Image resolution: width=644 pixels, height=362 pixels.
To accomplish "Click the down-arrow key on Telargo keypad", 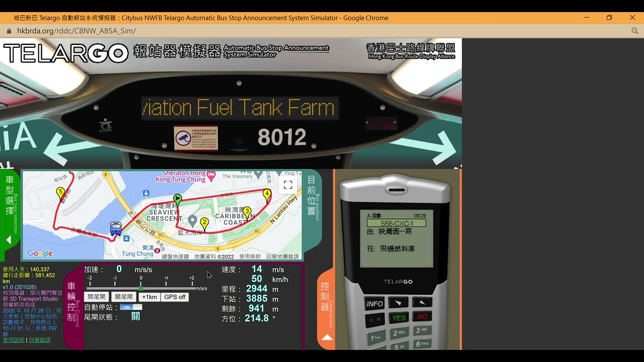I will (398, 303).
